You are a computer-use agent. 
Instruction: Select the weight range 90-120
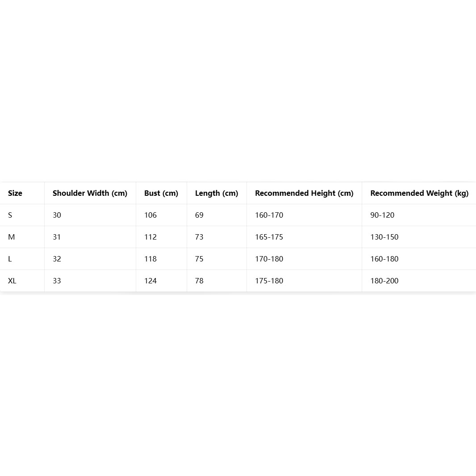coord(382,215)
